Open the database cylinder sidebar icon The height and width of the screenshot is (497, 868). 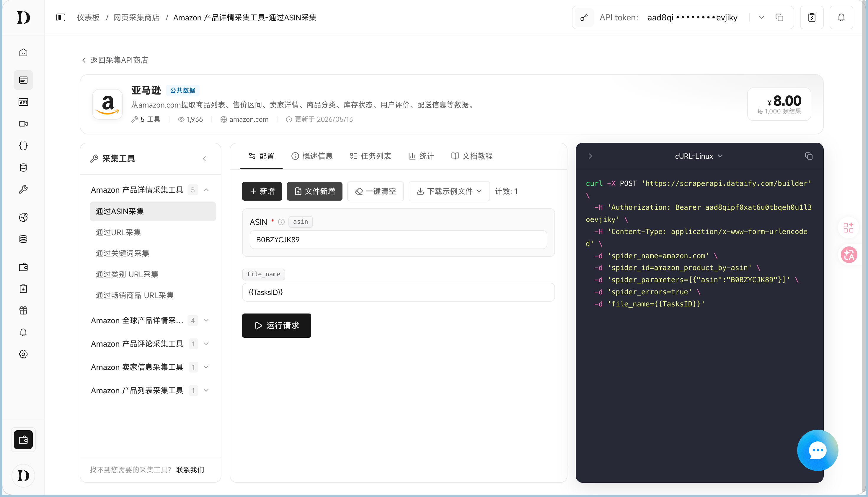click(23, 168)
